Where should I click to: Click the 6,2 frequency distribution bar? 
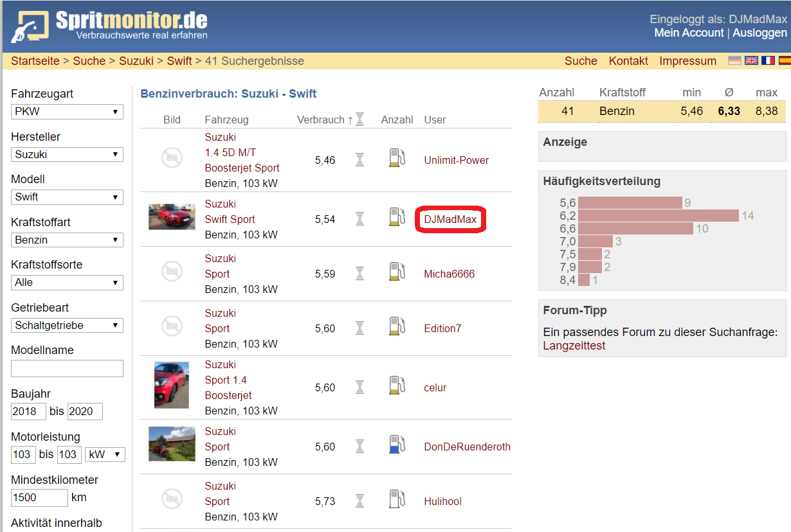659,216
